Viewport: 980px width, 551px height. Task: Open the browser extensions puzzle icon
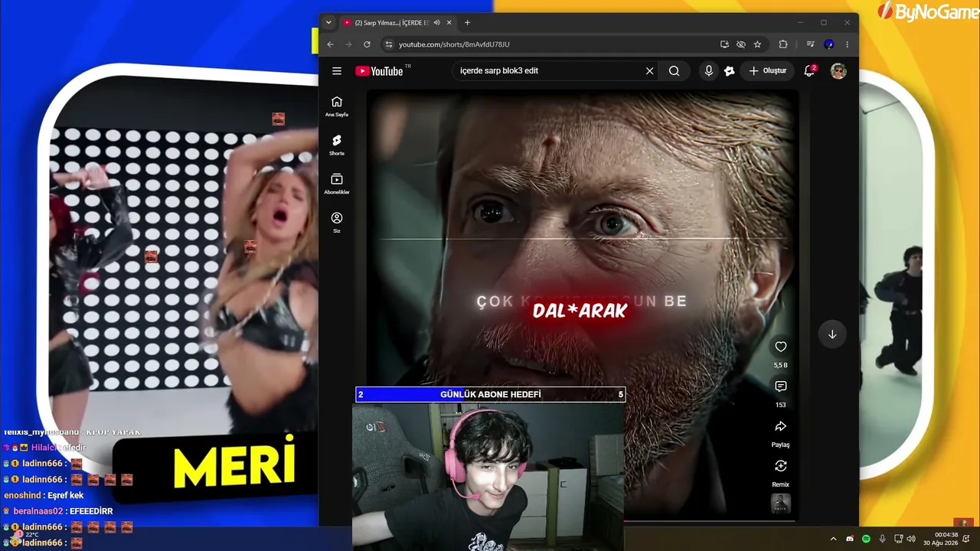[x=783, y=44]
